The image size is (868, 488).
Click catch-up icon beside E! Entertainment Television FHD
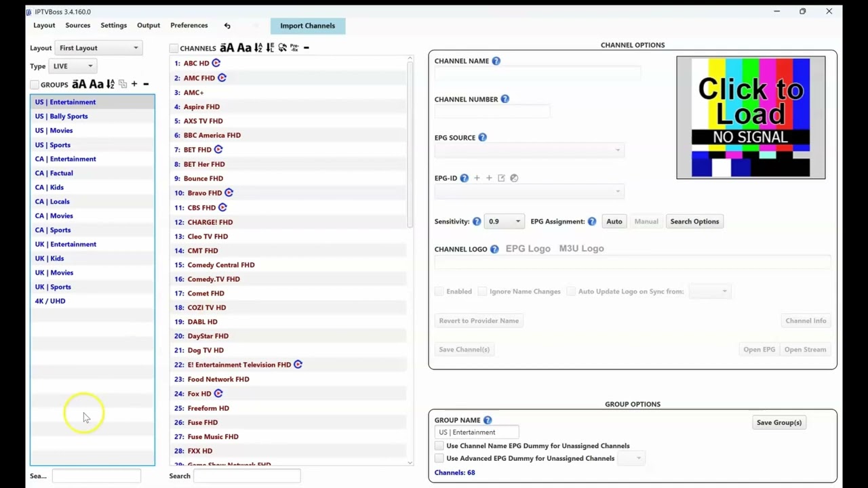click(298, 365)
